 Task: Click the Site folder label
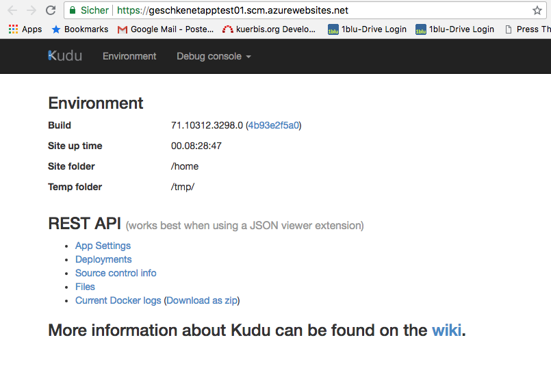(x=71, y=166)
